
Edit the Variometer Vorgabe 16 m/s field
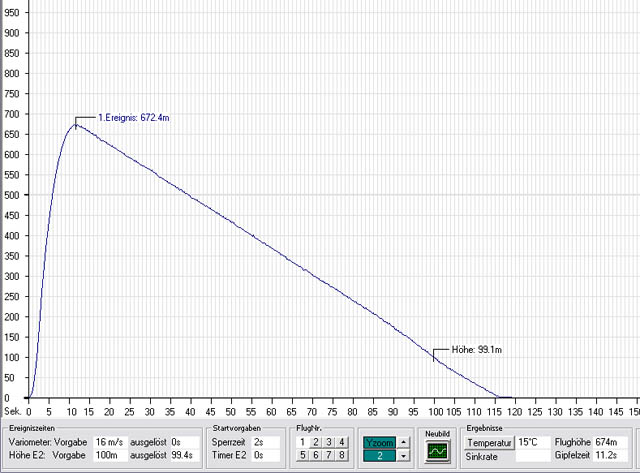[110, 441]
